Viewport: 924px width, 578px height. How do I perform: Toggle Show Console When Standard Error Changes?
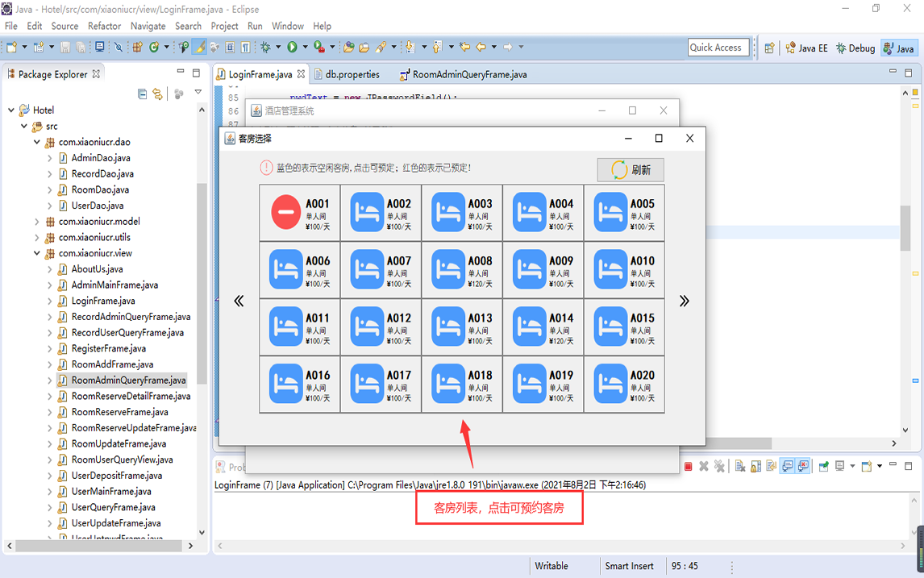click(x=803, y=466)
